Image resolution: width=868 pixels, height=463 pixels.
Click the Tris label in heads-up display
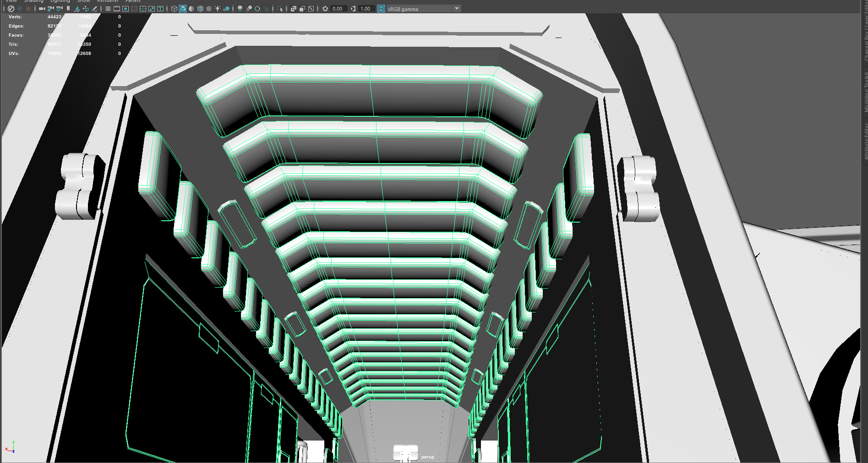coord(13,44)
